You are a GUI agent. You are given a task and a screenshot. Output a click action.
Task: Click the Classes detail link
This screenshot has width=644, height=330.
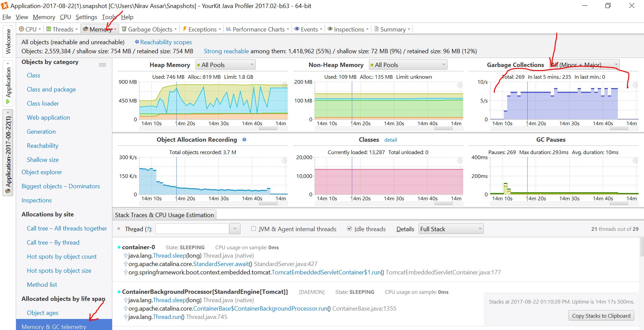(391, 140)
